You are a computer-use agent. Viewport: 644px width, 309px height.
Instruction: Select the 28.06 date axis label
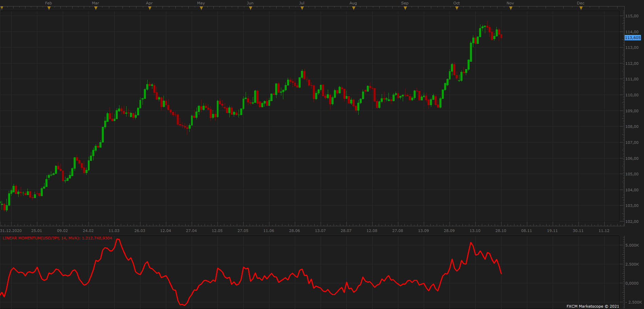tap(295, 231)
